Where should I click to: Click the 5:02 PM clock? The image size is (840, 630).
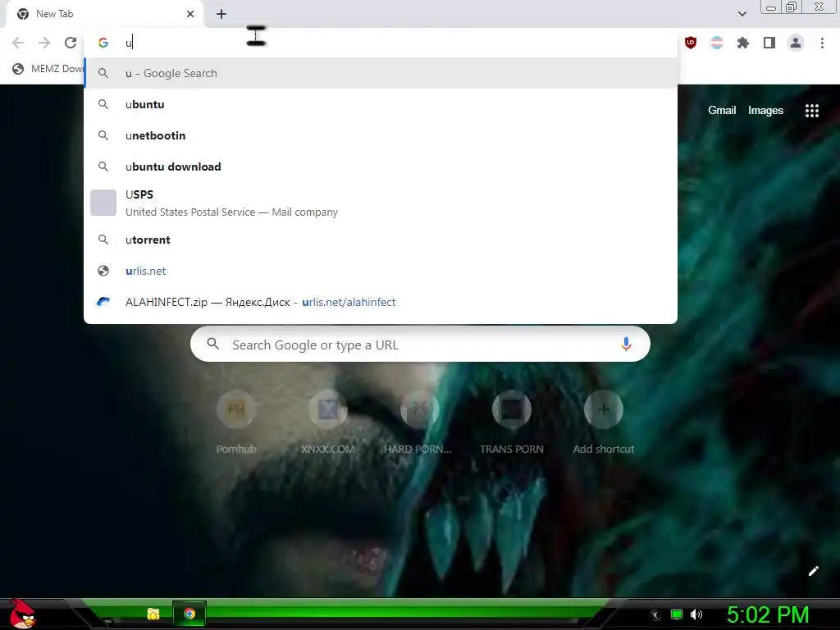point(768,614)
